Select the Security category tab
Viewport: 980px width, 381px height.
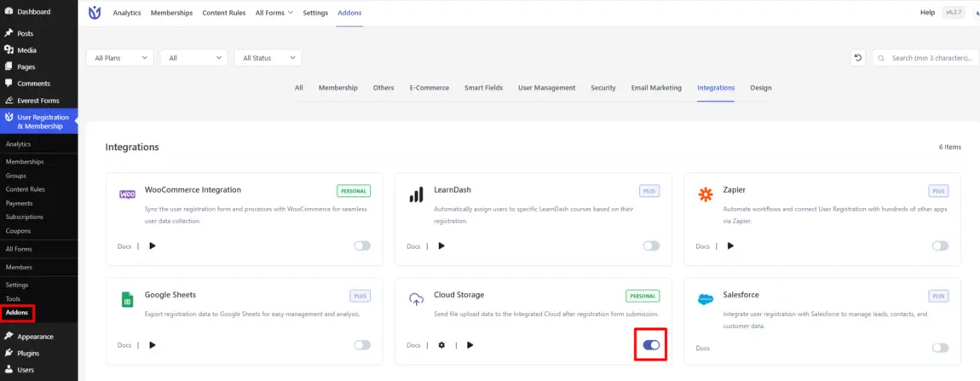pyautogui.click(x=603, y=88)
